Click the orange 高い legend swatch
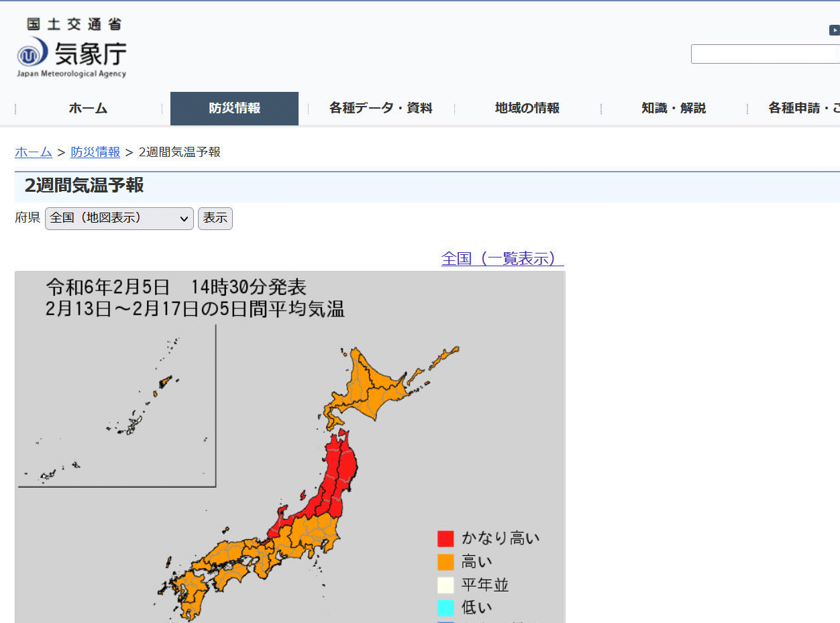The width and height of the screenshot is (840, 623). (x=445, y=562)
